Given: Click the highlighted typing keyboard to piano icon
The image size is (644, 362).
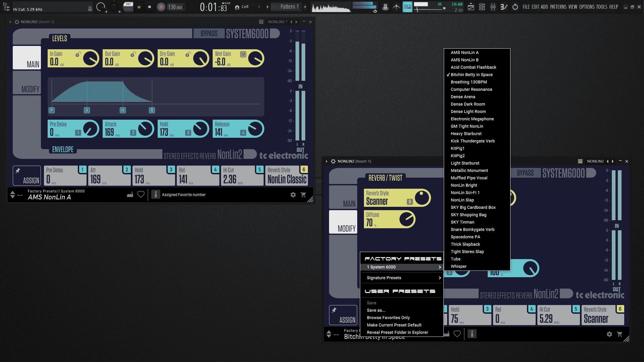Looking at the screenshot, I should [x=407, y=7].
